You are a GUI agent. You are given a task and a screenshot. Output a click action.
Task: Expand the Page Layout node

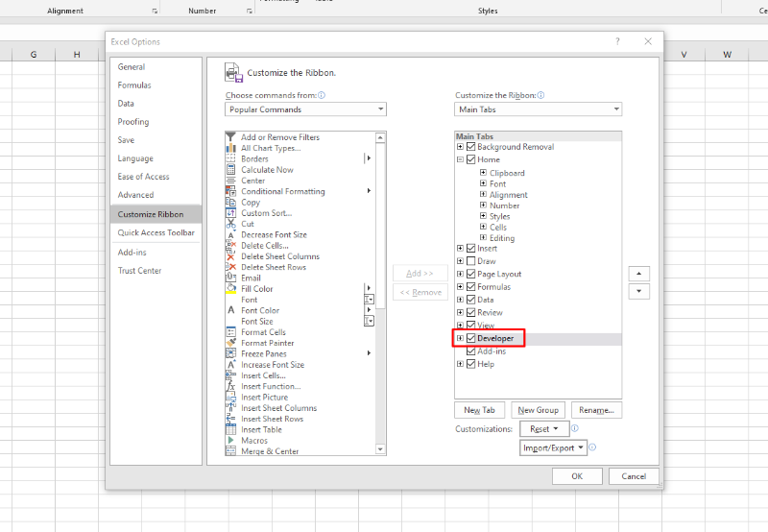click(x=460, y=274)
